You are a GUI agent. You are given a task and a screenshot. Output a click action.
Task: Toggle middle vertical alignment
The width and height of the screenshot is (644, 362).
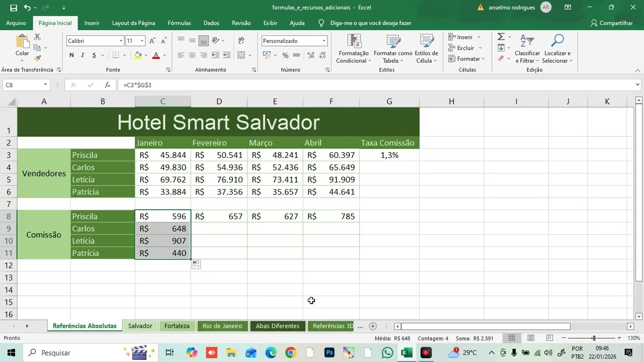[192, 41]
